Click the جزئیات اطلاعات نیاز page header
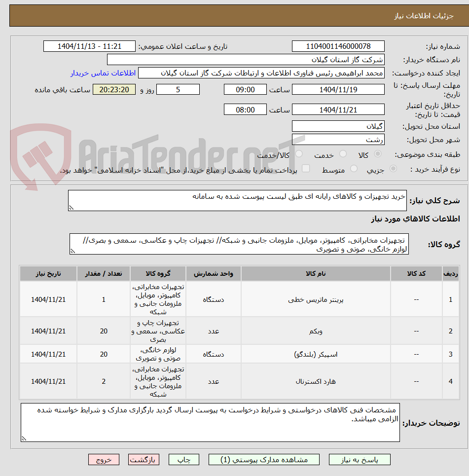469x476 pixels. click(x=424, y=16)
